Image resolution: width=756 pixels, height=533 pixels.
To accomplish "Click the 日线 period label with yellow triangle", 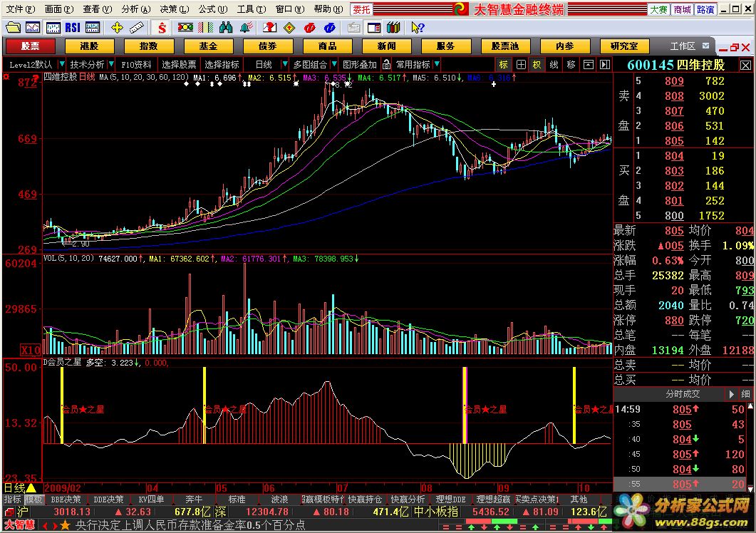I will click(x=20, y=487).
